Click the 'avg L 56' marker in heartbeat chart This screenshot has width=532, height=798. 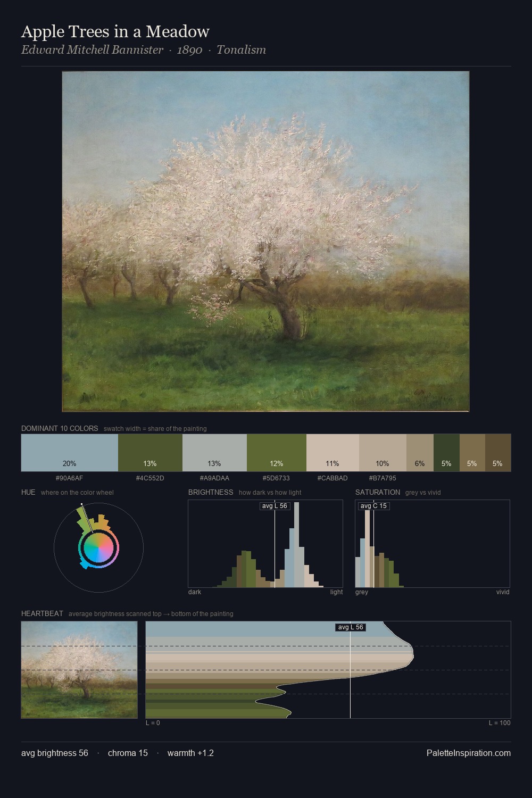pos(350,627)
